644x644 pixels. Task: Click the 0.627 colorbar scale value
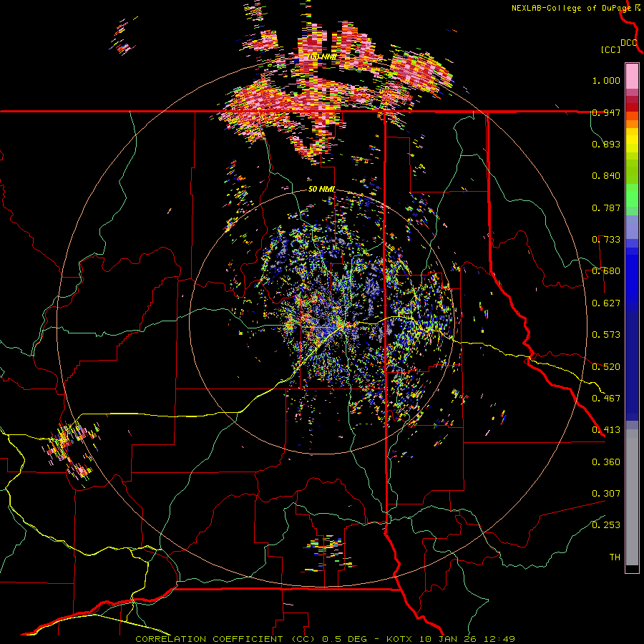(606, 303)
